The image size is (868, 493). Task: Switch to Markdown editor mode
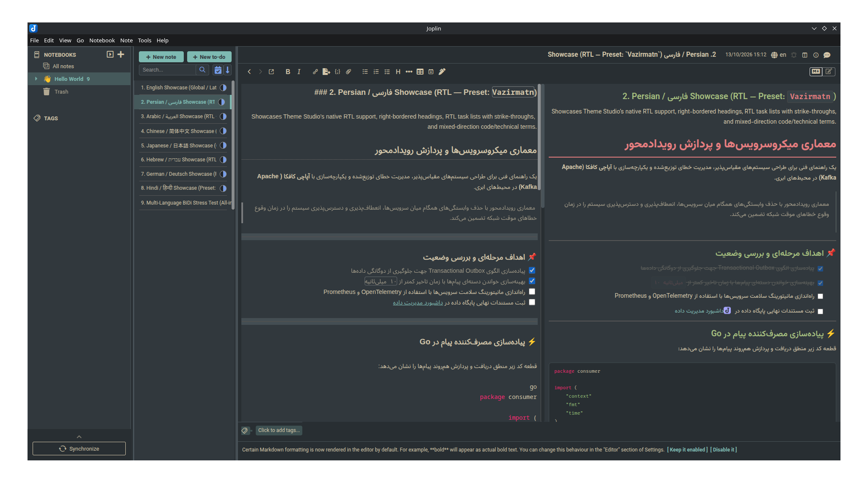point(816,72)
